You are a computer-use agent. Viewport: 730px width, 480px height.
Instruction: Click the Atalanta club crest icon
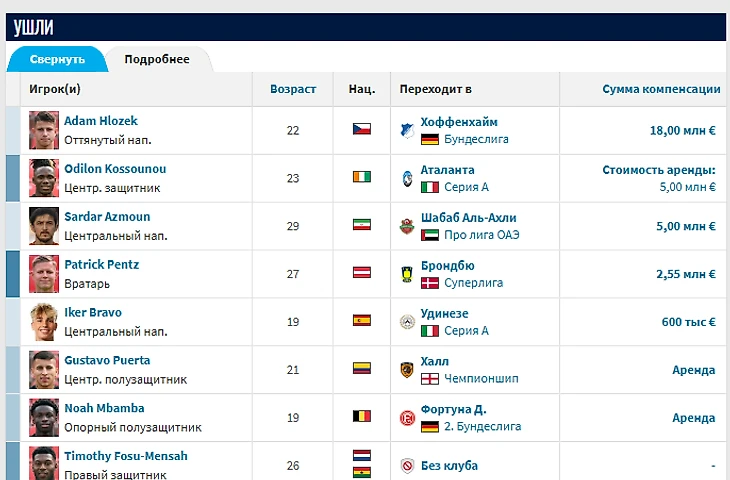coord(406,178)
